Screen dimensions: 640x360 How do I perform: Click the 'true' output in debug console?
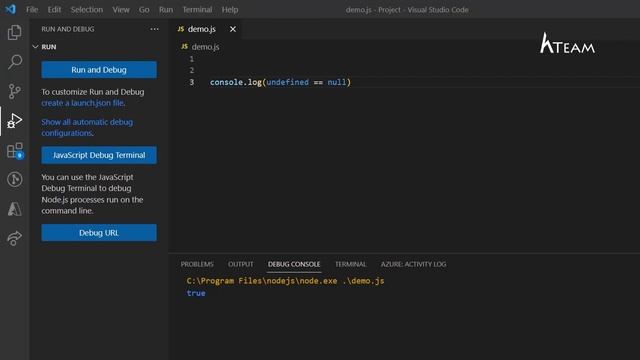coord(196,293)
